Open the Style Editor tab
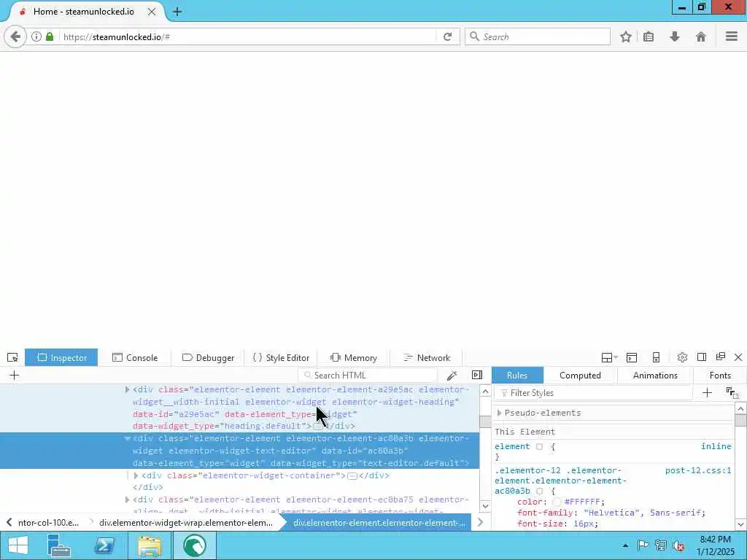Viewport: 747px width, 560px height. click(281, 357)
